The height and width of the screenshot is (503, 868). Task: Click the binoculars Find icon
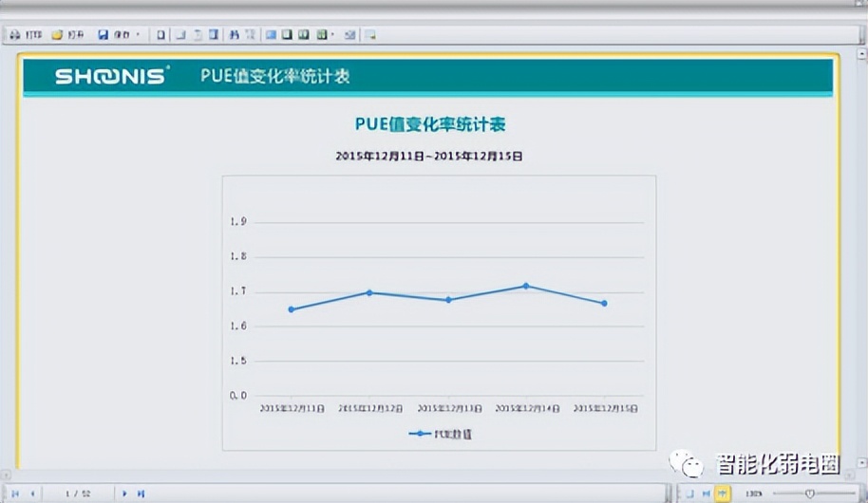click(x=235, y=35)
